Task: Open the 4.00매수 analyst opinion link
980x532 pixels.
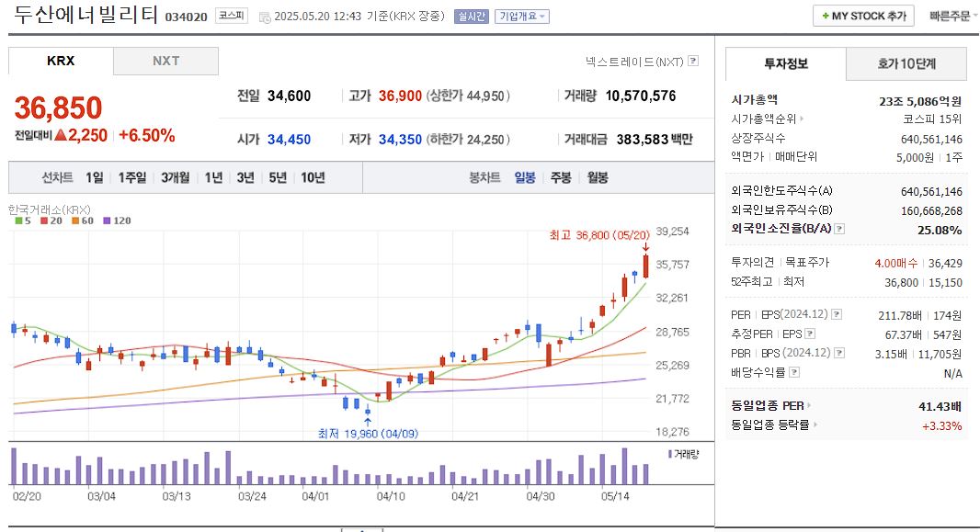Action: [895, 263]
